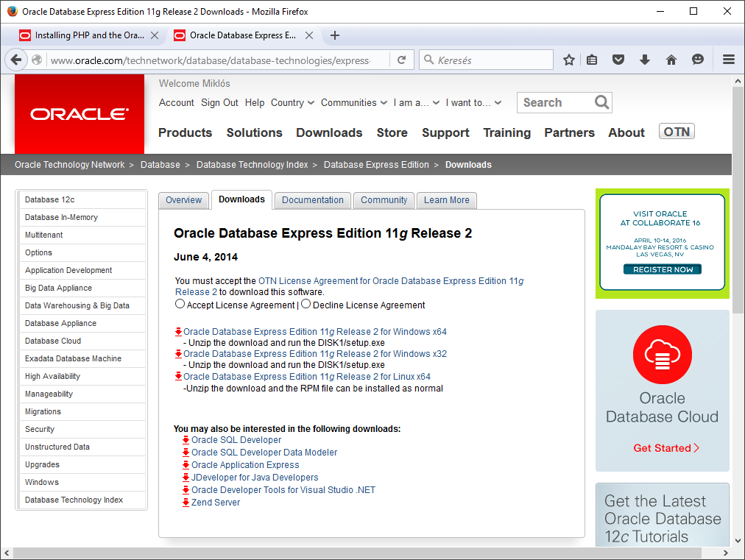Open the bookmarks list icon

pyautogui.click(x=592, y=60)
